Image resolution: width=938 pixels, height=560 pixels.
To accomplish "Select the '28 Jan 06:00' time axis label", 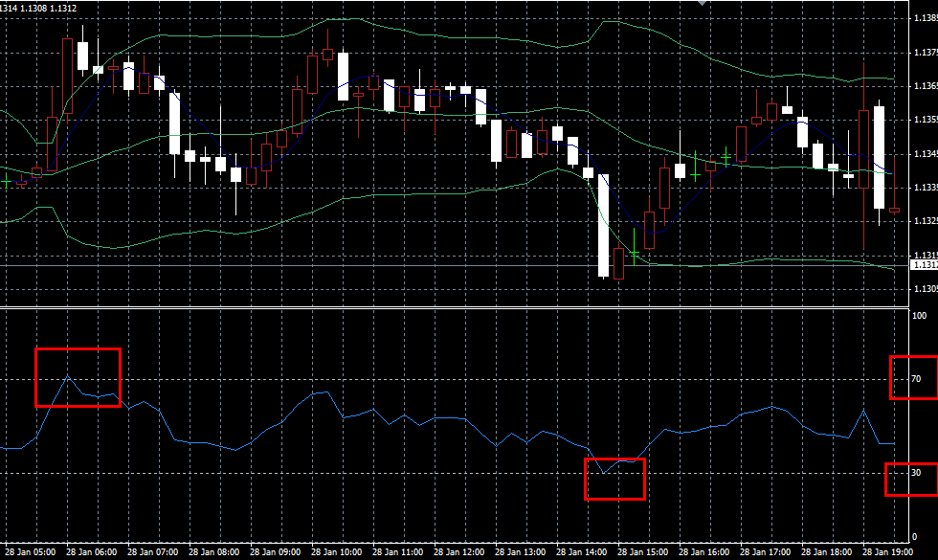I will click(x=92, y=551).
